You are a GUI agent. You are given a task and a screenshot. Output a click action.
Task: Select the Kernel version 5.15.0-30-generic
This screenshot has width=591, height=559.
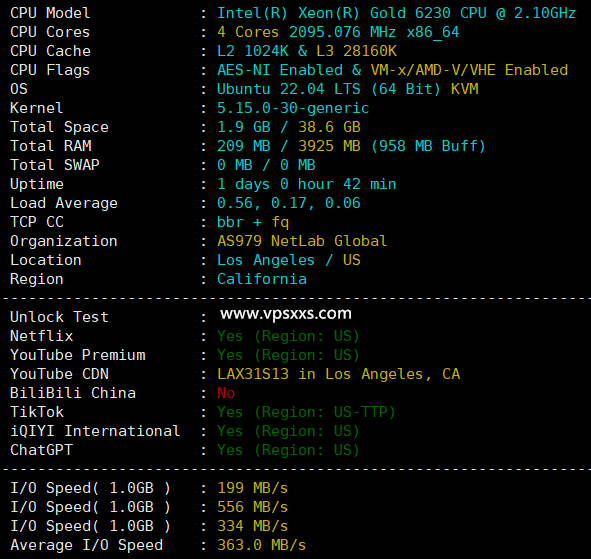(x=293, y=108)
